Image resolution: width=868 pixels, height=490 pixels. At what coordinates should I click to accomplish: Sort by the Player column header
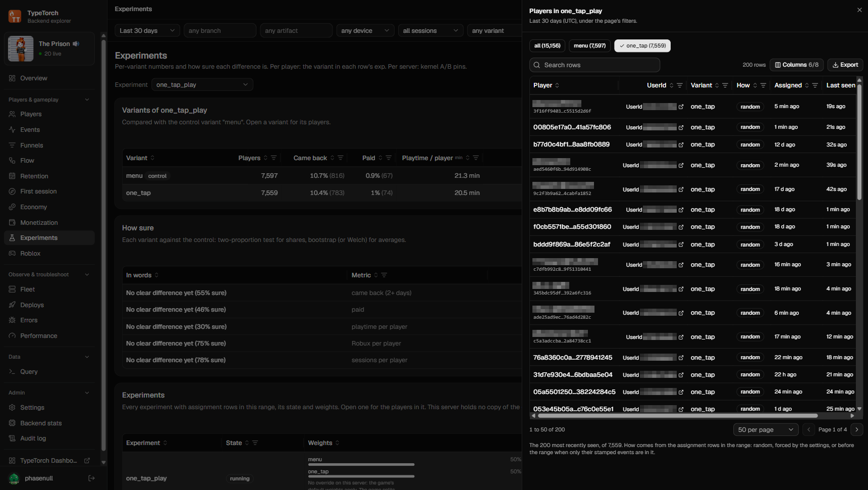click(x=546, y=85)
